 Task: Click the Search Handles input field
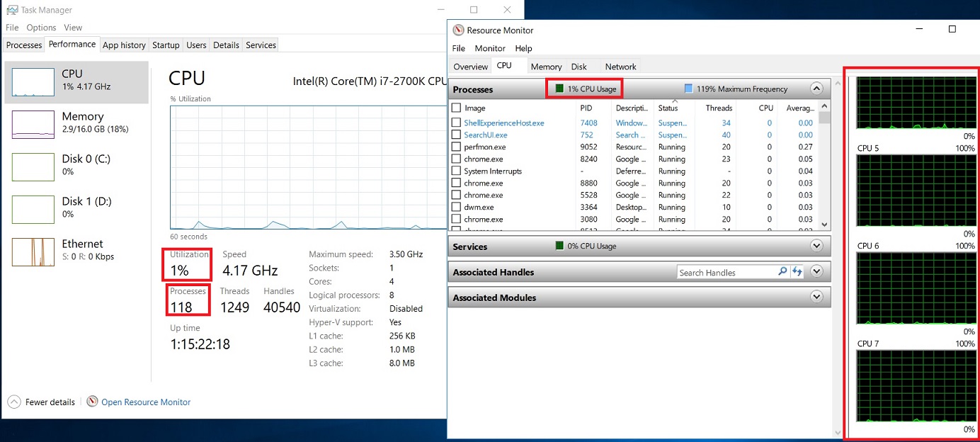pos(726,272)
